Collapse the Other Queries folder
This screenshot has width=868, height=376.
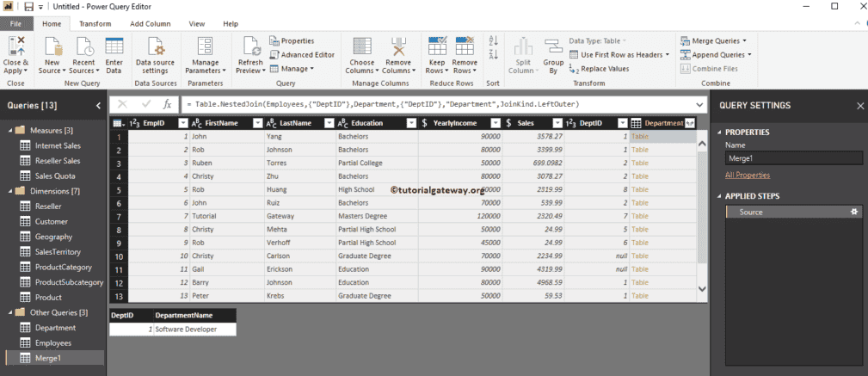10,312
